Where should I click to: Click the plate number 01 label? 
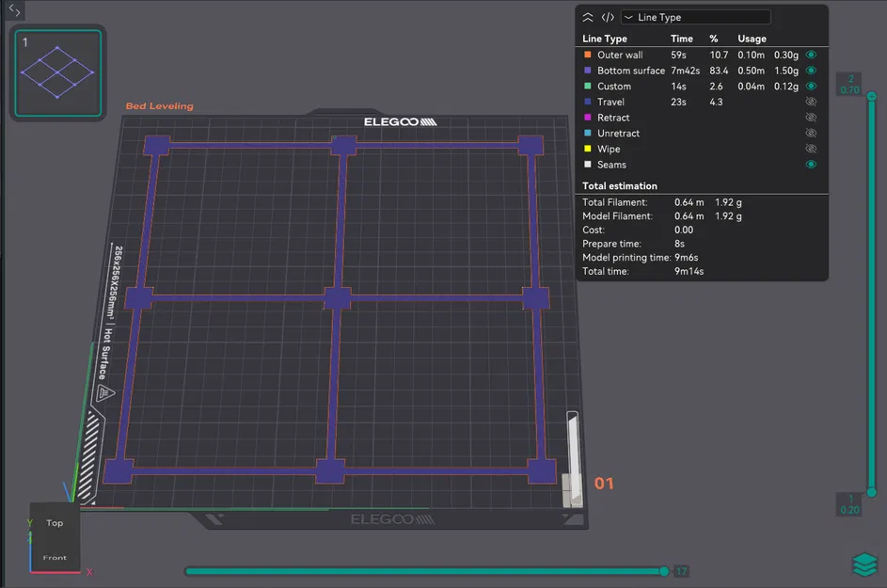pos(604,484)
